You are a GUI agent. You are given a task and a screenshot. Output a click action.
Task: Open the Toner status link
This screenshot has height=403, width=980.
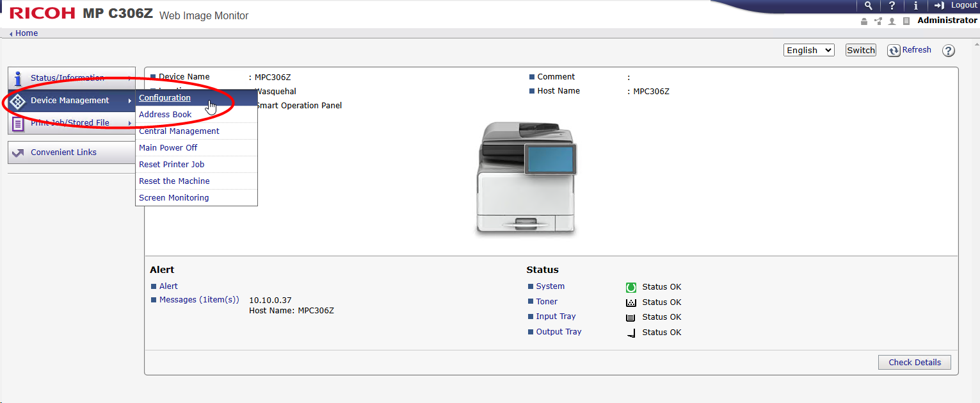pos(547,302)
